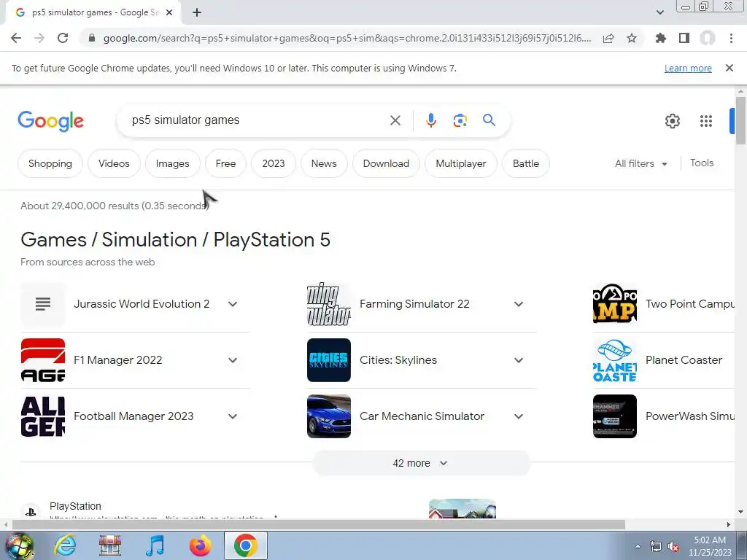Share this page from the address bar

pyautogui.click(x=608, y=38)
